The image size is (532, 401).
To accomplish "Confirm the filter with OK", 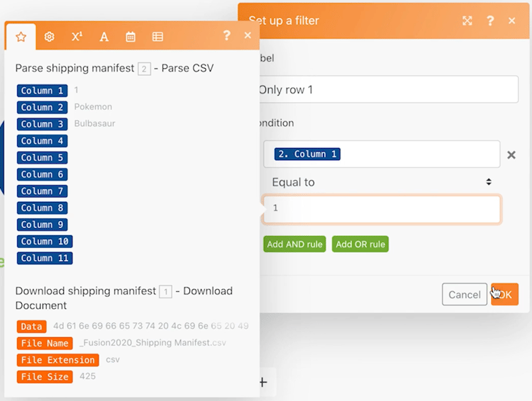I will point(504,294).
